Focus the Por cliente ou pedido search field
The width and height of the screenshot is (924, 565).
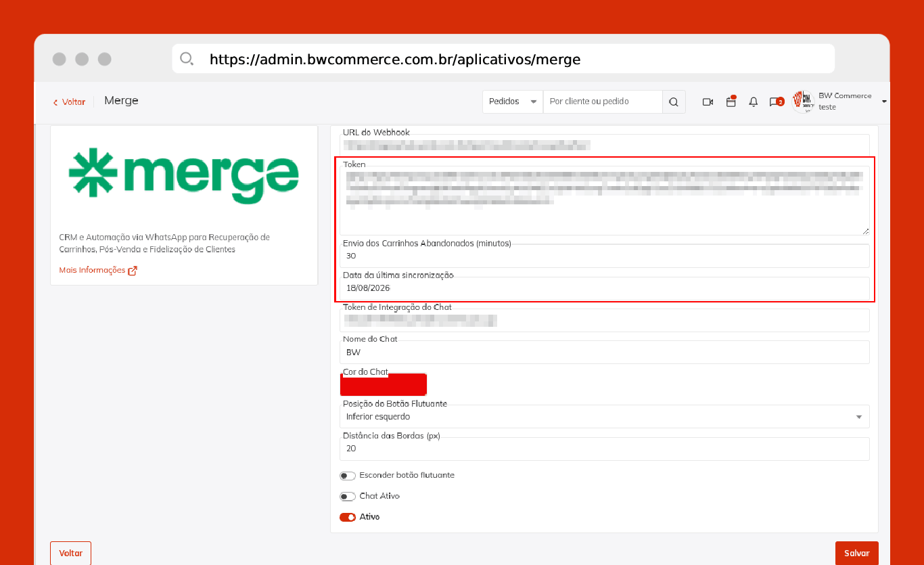[x=603, y=101]
